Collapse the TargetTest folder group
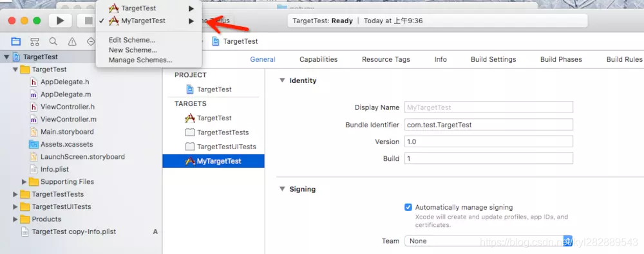Viewport: 644px width, 254px height. click(x=15, y=69)
